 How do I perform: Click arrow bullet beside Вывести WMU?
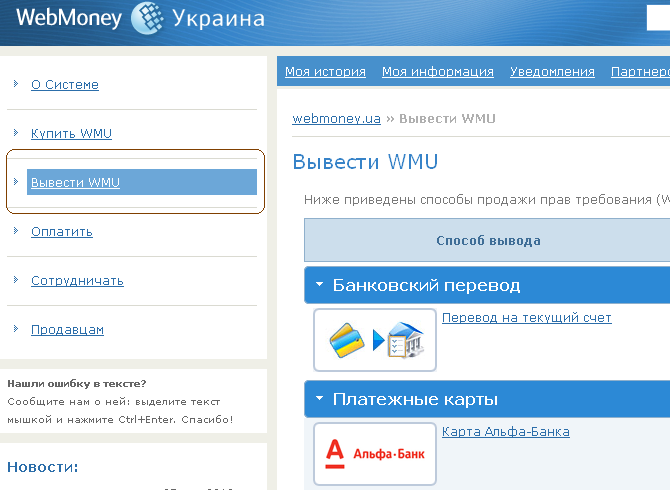16,182
